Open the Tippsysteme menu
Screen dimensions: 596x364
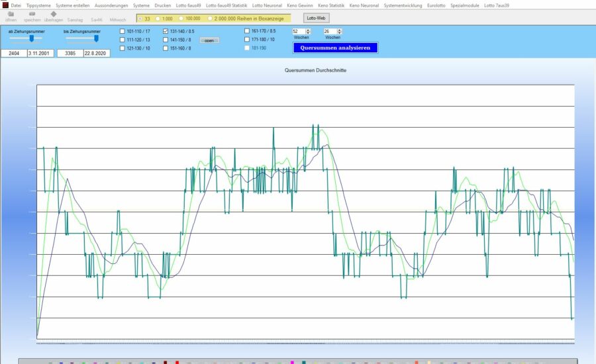(38, 5)
